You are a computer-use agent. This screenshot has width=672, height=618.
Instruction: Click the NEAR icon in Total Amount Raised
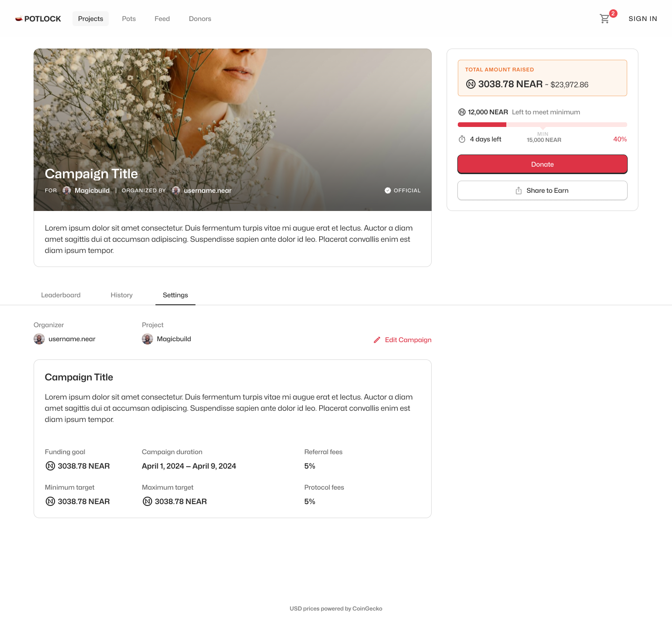tap(471, 84)
